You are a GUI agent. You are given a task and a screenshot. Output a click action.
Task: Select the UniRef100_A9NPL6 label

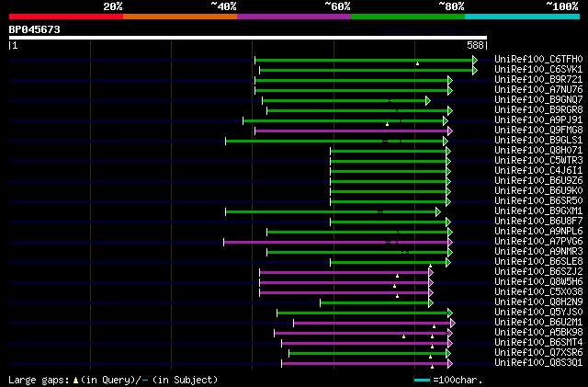tap(538, 232)
